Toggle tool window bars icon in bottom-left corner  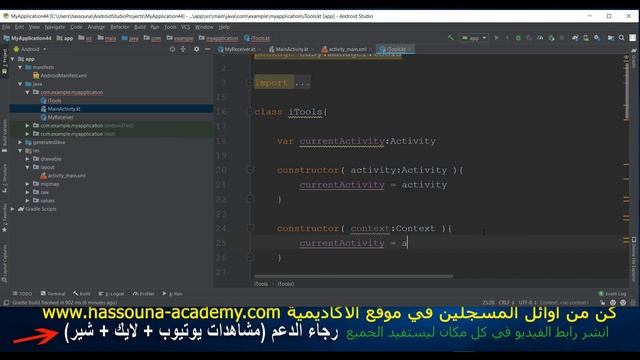[6, 303]
